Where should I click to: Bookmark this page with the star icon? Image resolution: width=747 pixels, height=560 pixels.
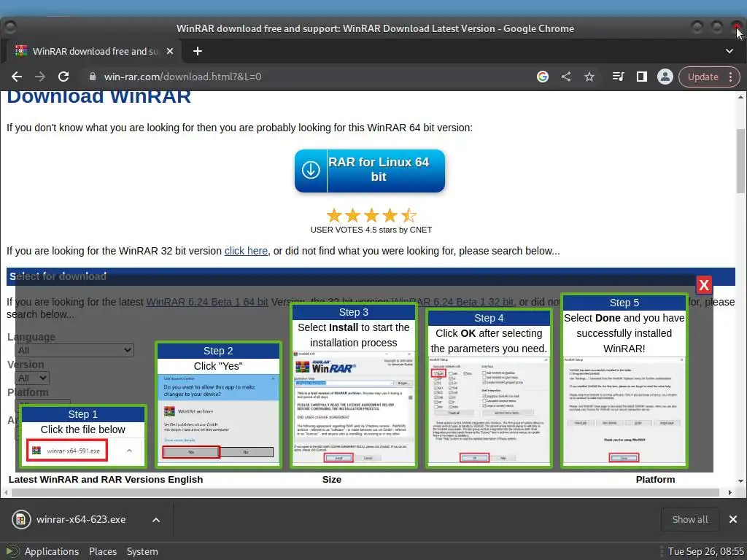pos(589,77)
